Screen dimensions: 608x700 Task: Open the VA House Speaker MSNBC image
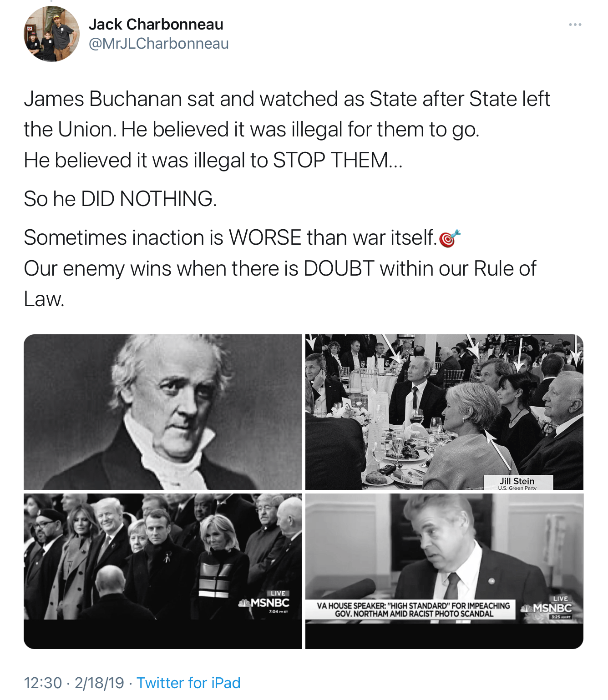tap(444, 571)
